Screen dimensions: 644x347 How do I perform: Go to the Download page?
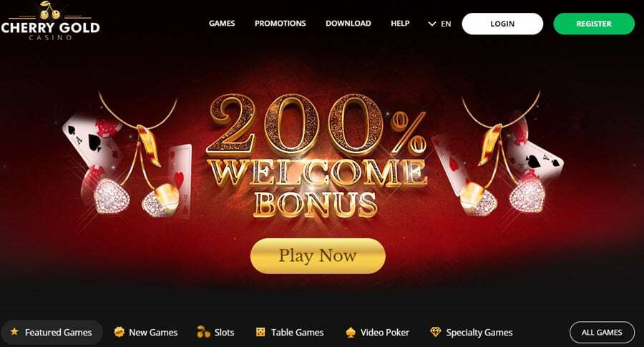pos(348,24)
